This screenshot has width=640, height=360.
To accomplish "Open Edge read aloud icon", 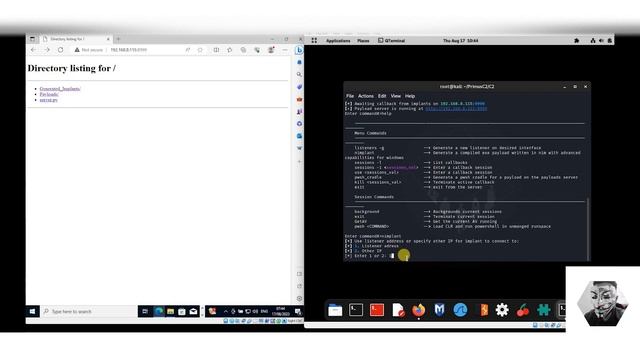I will 188,50.
